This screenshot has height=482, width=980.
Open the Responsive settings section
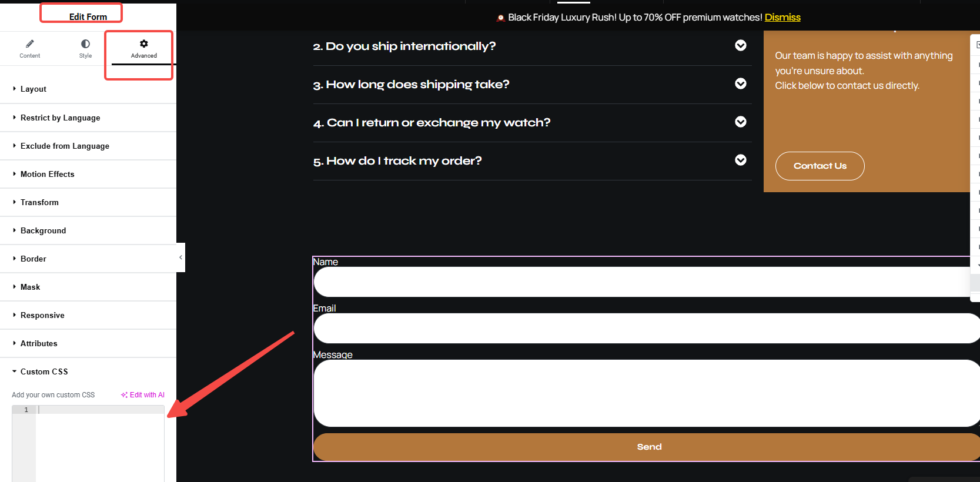(x=42, y=316)
